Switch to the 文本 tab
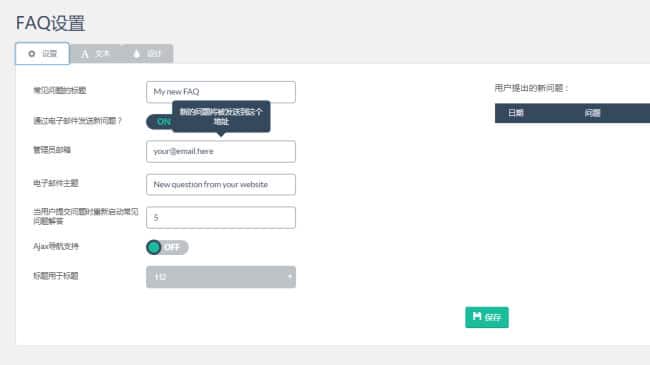This screenshot has width=650, height=365. [x=95, y=54]
